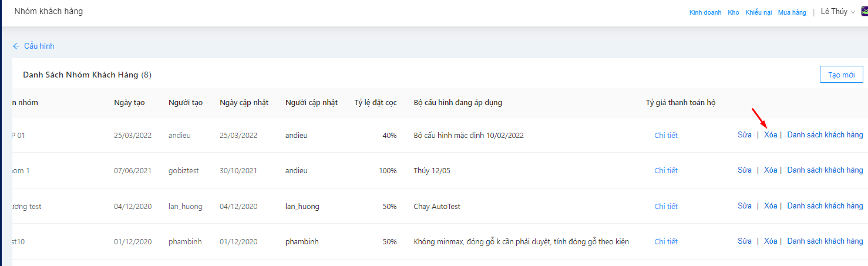Go to the Kho menu item

click(733, 12)
